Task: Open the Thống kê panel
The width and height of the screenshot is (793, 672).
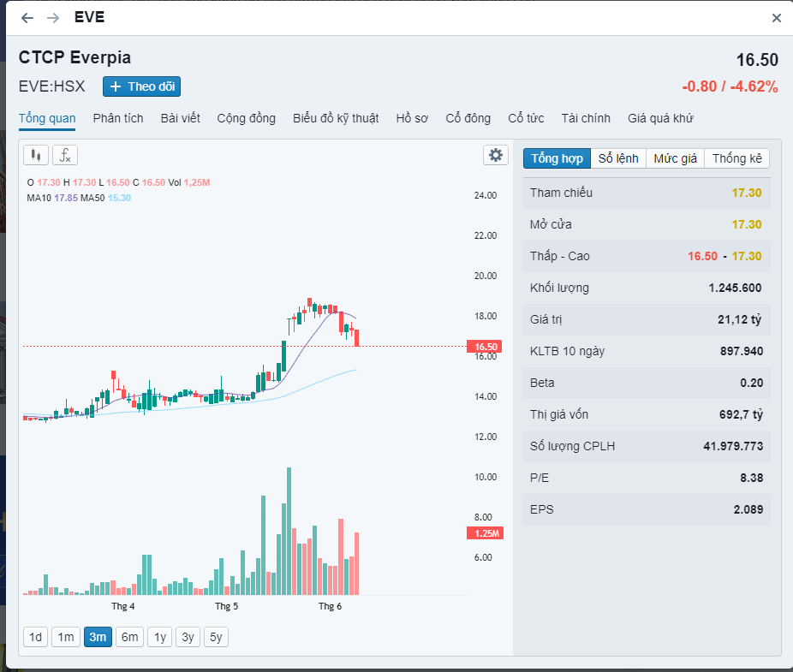Action: tap(736, 158)
